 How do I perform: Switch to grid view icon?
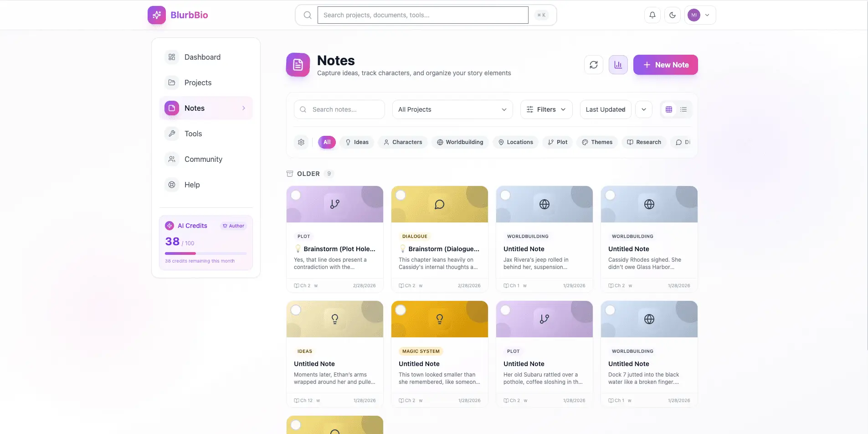coord(668,109)
